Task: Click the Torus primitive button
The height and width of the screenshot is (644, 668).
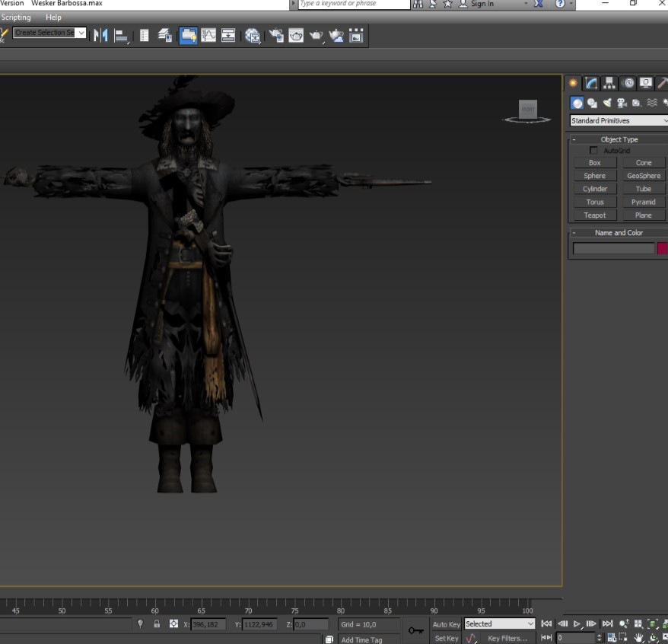Action: click(x=595, y=202)
